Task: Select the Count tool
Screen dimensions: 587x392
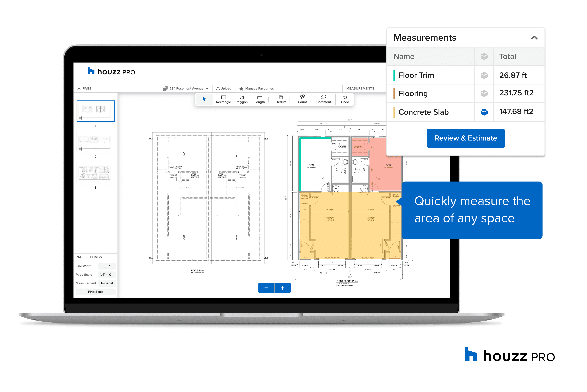Action: [302, 99]
